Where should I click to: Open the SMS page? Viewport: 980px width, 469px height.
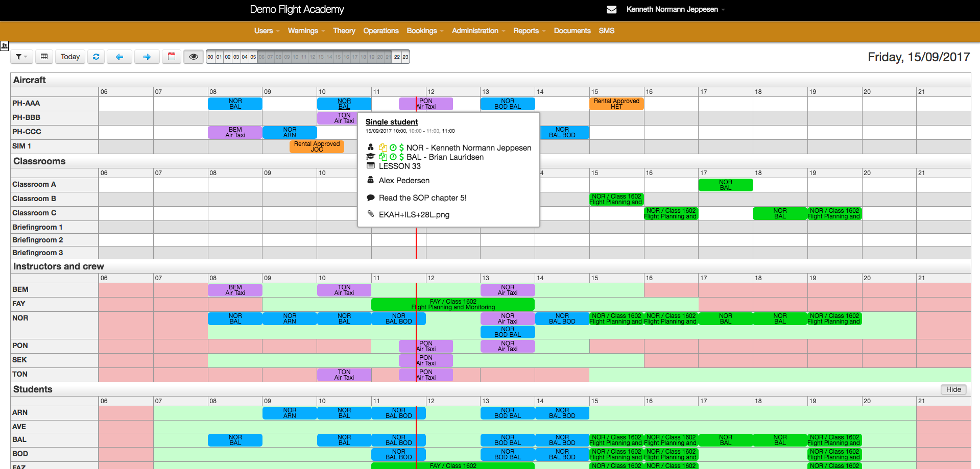point(607,31)
